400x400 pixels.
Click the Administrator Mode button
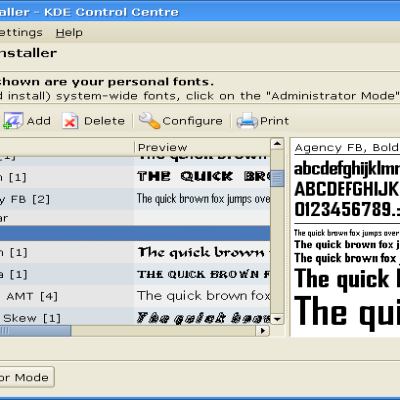point(27,377)
